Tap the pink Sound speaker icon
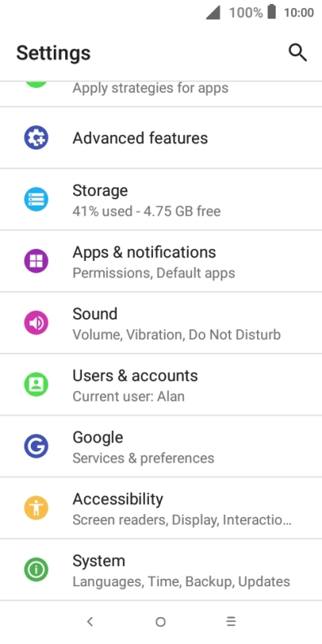The image size is (322, 644). point(36,323)
